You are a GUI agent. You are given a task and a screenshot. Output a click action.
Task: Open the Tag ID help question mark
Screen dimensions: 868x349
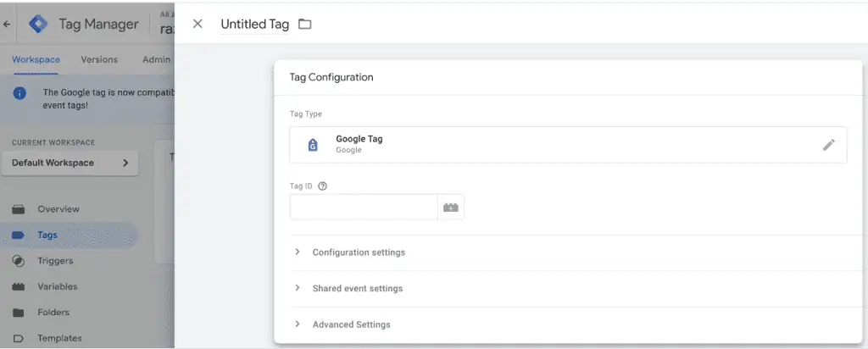click(x=323, y=186)
